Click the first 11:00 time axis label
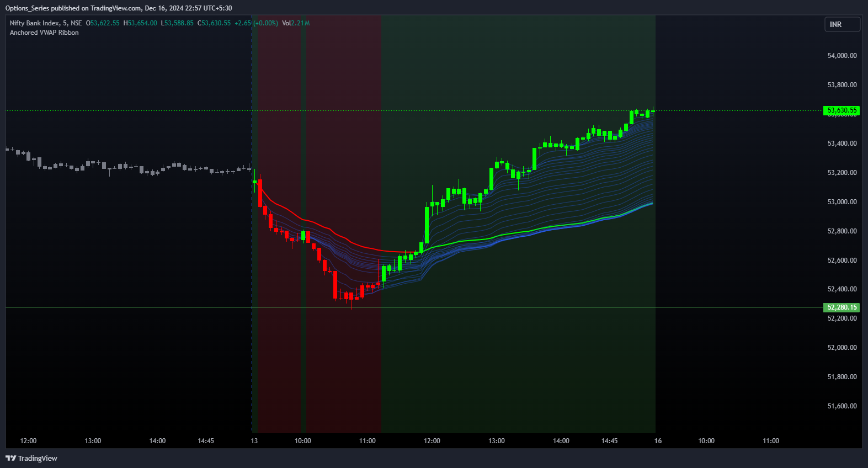 pos(368,441)
